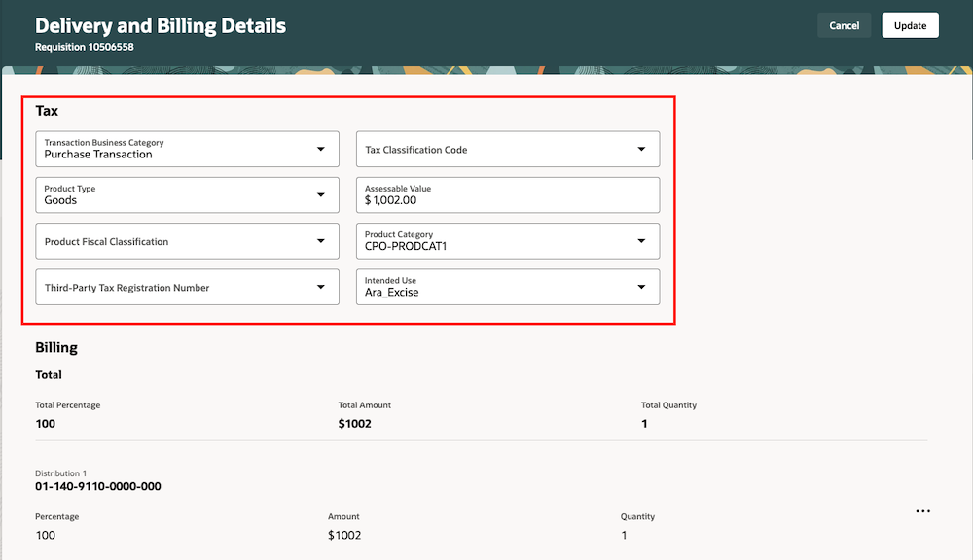Click Distribution 1 Quantity value 1
Image resolution: width=973 pixels, height=560 pixels.
(624, 535)
